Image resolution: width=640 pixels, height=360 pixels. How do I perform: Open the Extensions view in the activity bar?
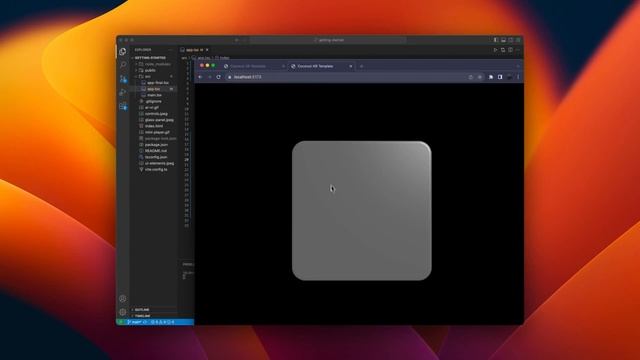coord(123,107)
